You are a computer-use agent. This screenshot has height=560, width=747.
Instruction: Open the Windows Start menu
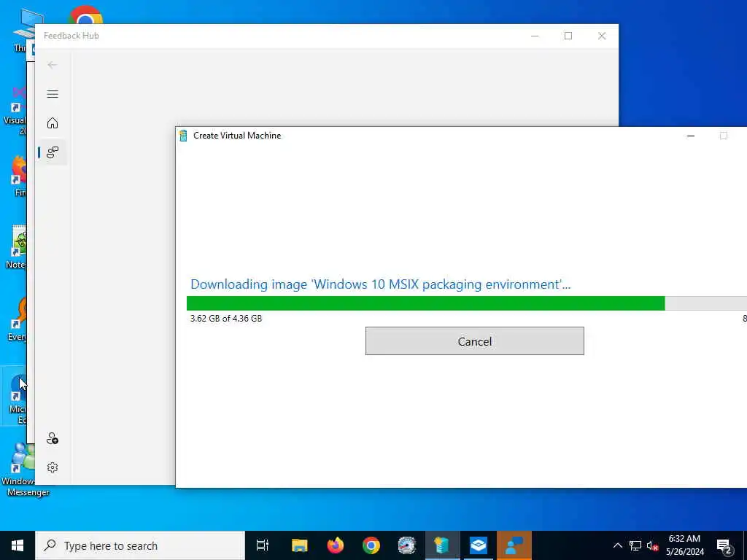[x=18, y=545]
